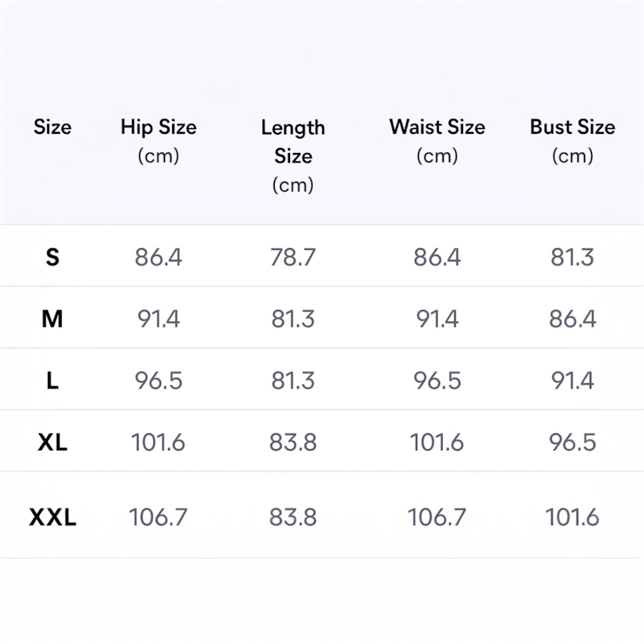Click the Length Size (cm) column header

point(293,155)
